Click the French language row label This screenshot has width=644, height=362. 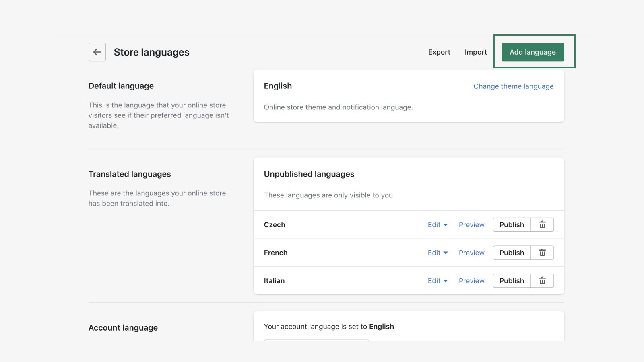pyautogui.click(x=276, y=253)
